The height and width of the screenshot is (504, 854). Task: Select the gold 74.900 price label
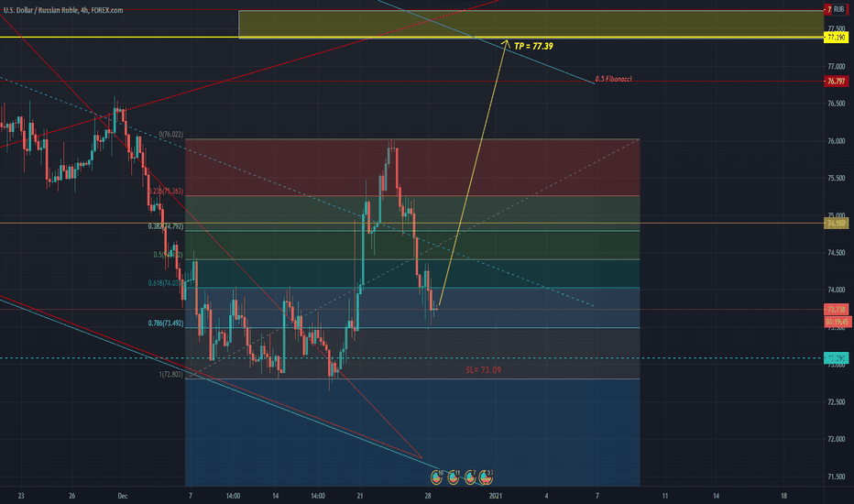[x=836, y=223]
